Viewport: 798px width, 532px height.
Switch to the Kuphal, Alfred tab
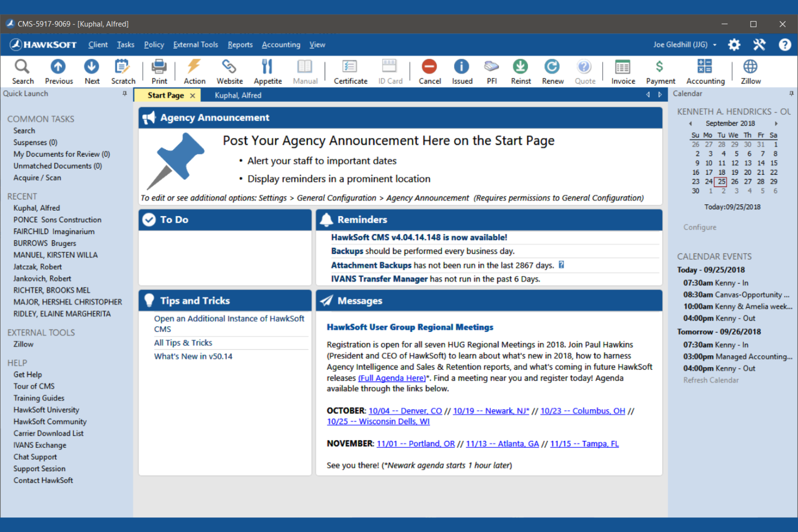[x=238, y=95]
